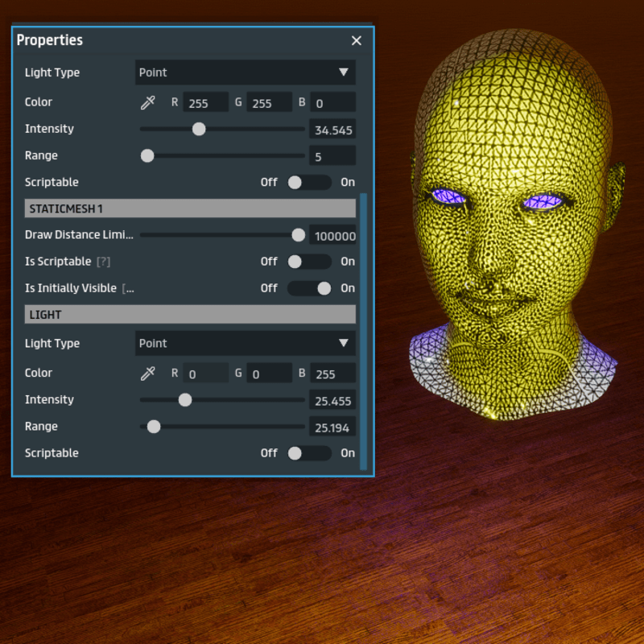
Task: Collapse the STATICMESH 1 section header
Action: click(x=190, y=208)
